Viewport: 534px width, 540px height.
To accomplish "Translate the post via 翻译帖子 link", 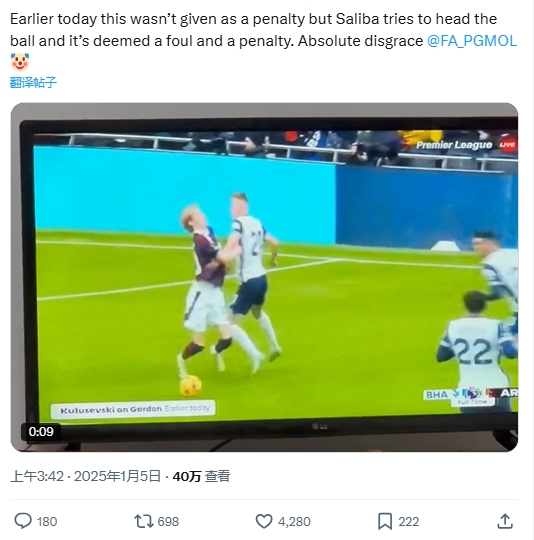I will pyautogui.click(x=33, y=83).
